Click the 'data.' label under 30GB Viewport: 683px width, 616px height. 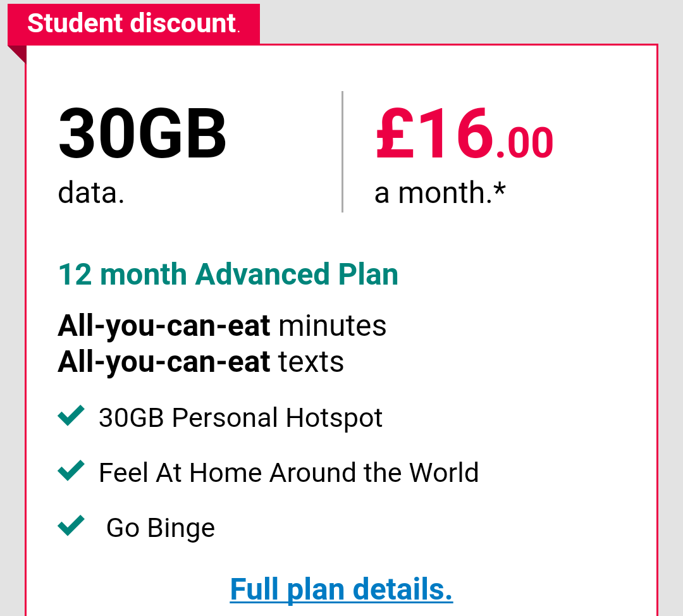pos(92,192)
